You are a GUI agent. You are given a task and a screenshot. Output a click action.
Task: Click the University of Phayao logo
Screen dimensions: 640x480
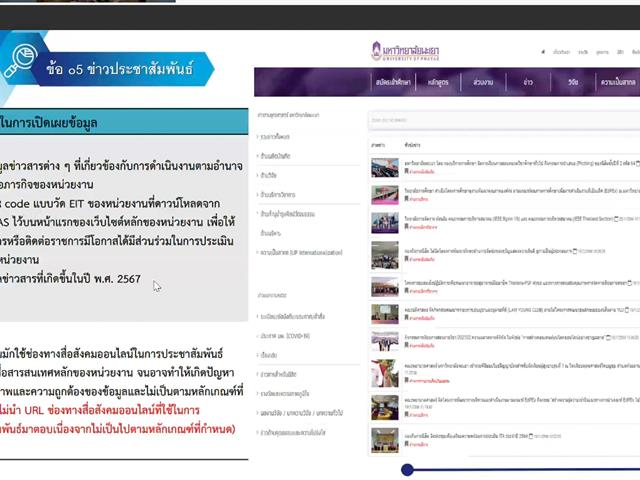[405, 51]
